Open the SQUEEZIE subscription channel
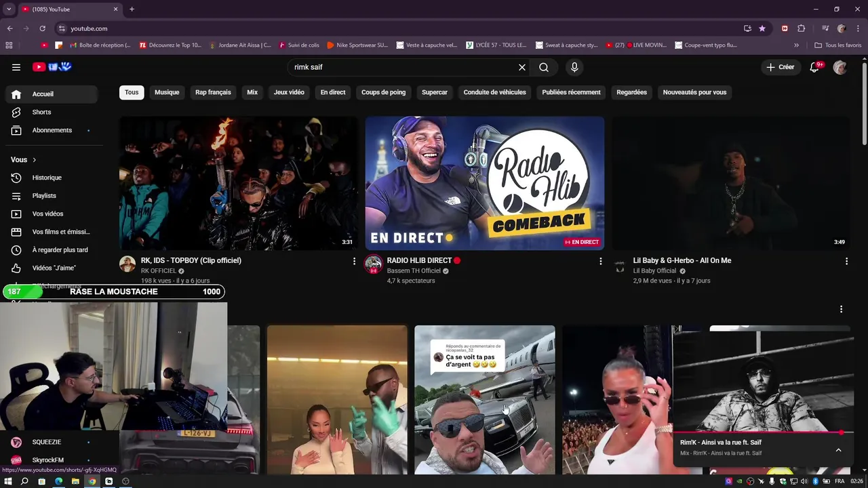 [52, 442]
